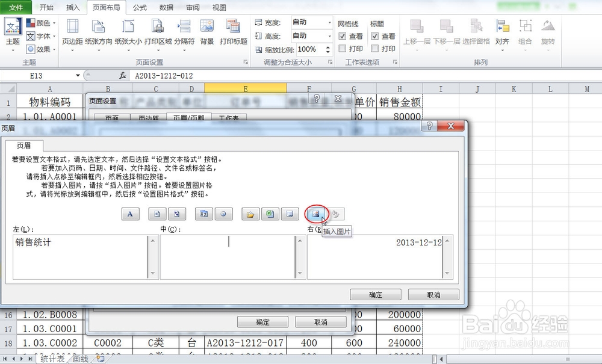
Task: Insert date button in header dialog
Action: pos(204,214)
